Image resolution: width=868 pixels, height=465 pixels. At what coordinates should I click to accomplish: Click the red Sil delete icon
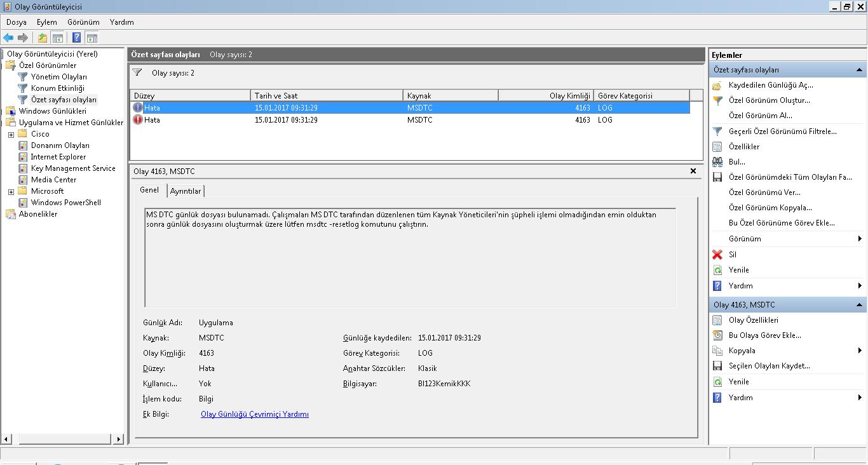(x=717, y=255)
